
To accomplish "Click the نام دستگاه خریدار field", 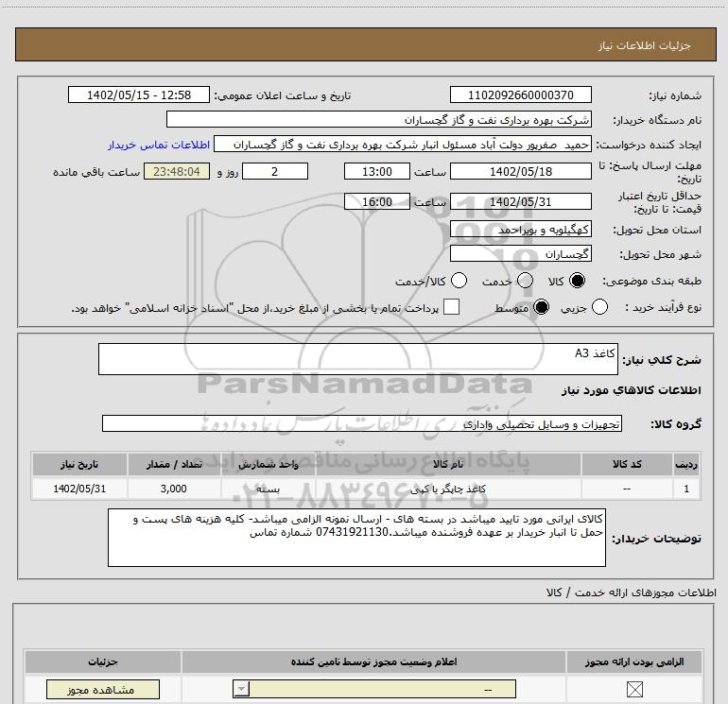I will pyautogui.click(x=379, y=119).
